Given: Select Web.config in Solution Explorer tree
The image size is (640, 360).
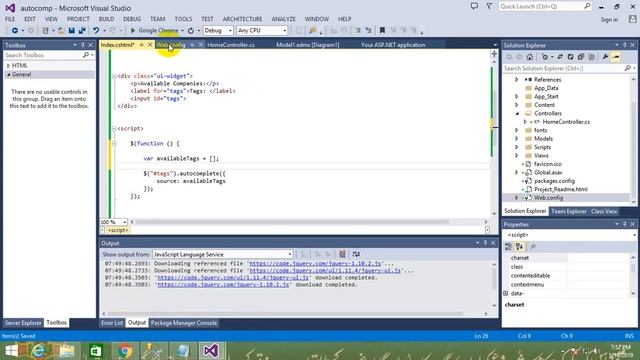Looking at the screenshot, I should tap(549, 198).
